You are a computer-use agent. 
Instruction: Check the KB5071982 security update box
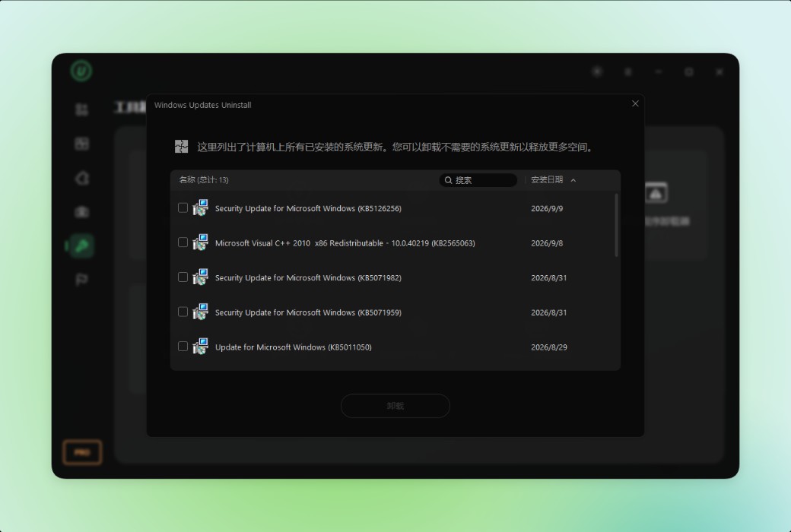coord(183,277)
